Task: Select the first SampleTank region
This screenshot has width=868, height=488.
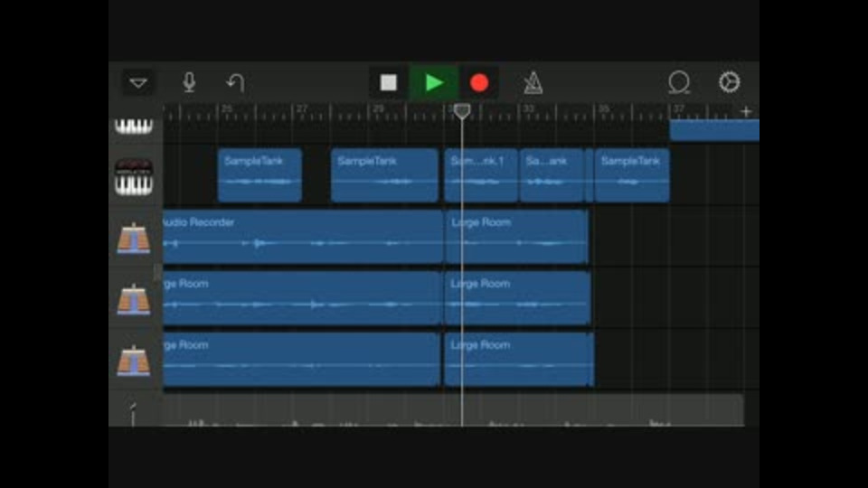Action: 259,174
